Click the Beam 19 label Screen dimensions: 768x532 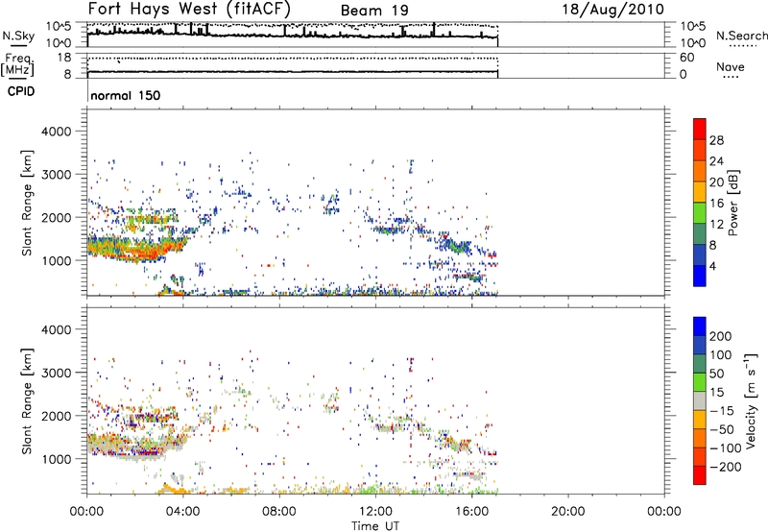point(374,11)
